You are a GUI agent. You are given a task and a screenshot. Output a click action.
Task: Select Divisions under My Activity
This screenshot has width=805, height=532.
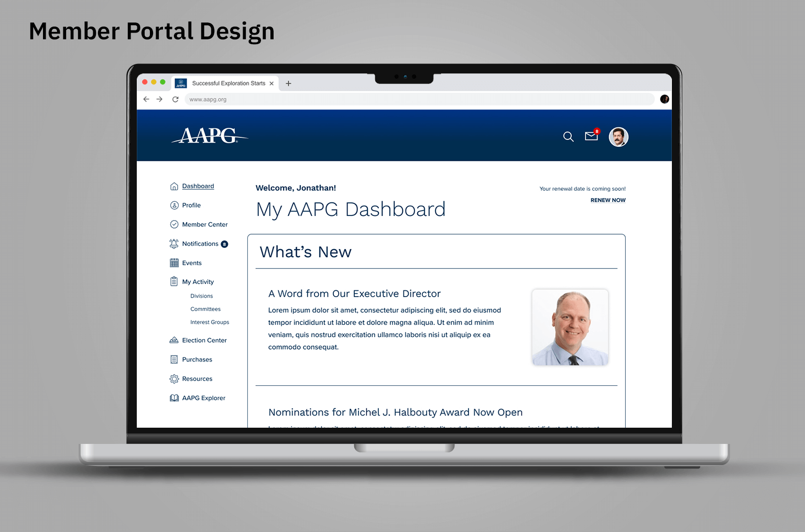click(202, 296)
